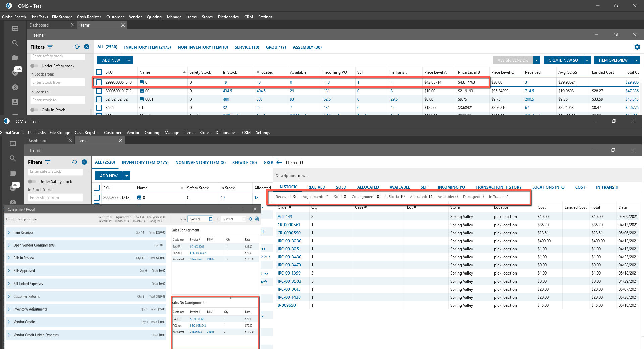The image size is (644, 349).
Task: Click the search magnifier in upper window sidebar
Action: (x=15, y=43)
